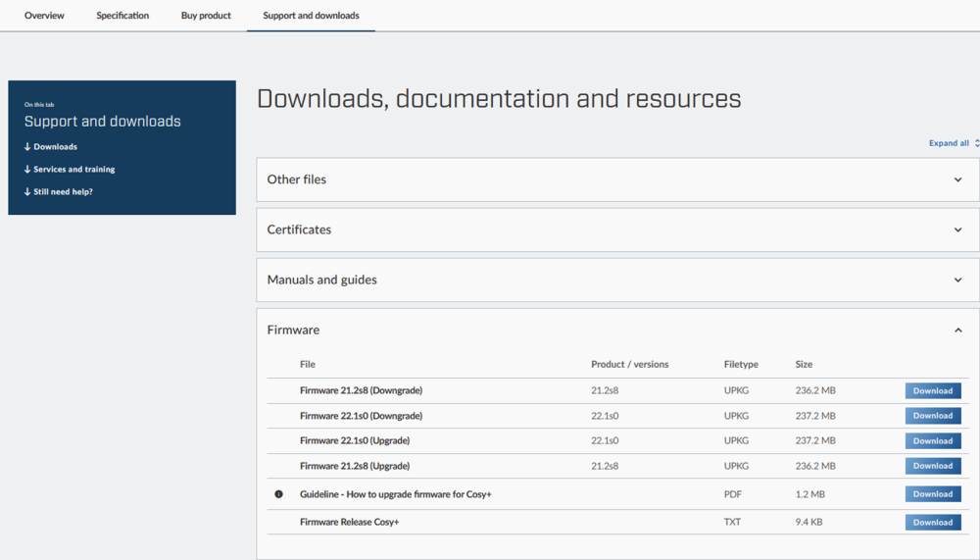The image size is (980, 560).
Task: Open the Overview tab
Action: (44, 16)
